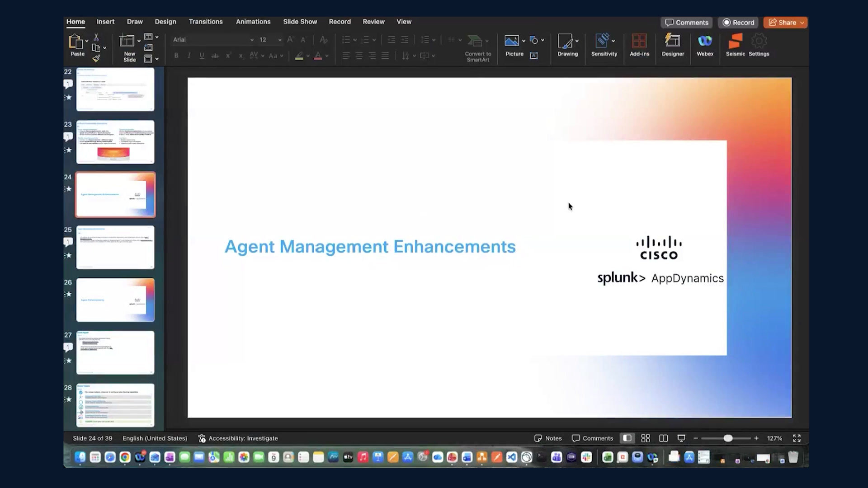Click the Reset slide icon
The width and height of the screenshot is (868, 488).
[x=148, y=47]
